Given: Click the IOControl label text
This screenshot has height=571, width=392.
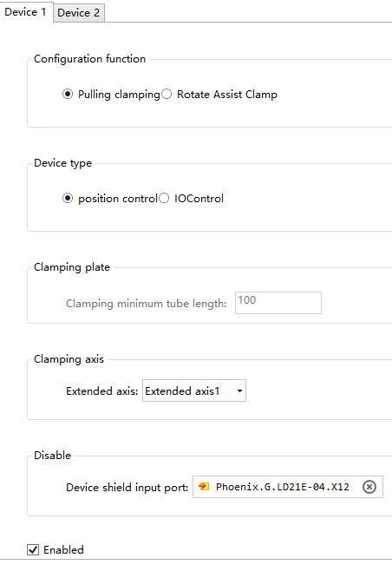Looking at the screenshot, I should pyautogui.click(x=199, y=199).
